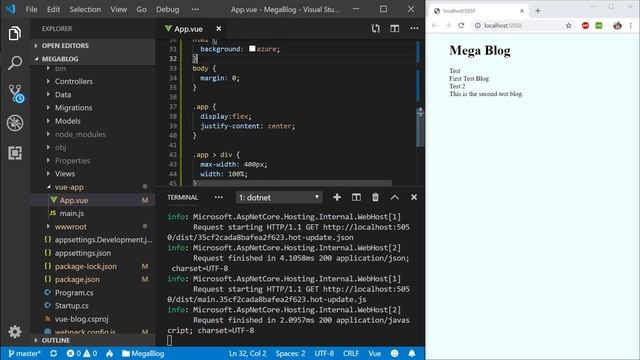Open terminal panel overflow menu
640x360 pixels.
point(219,197)
